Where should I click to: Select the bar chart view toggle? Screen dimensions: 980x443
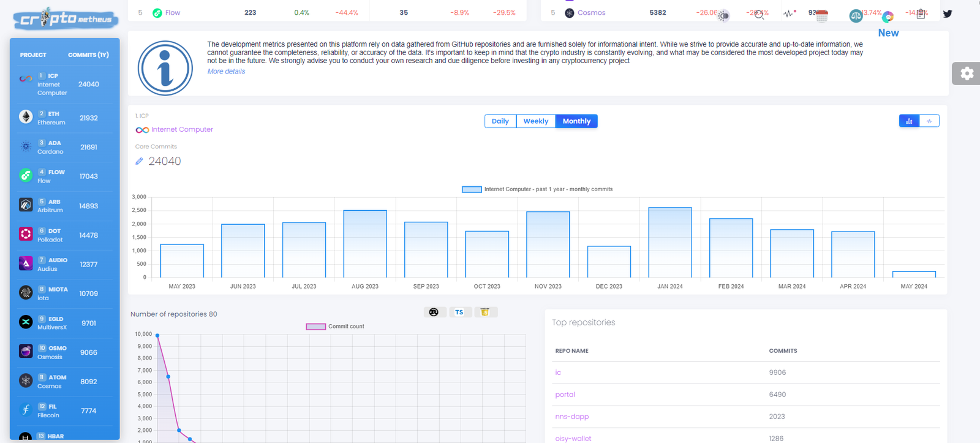[909, 121]
